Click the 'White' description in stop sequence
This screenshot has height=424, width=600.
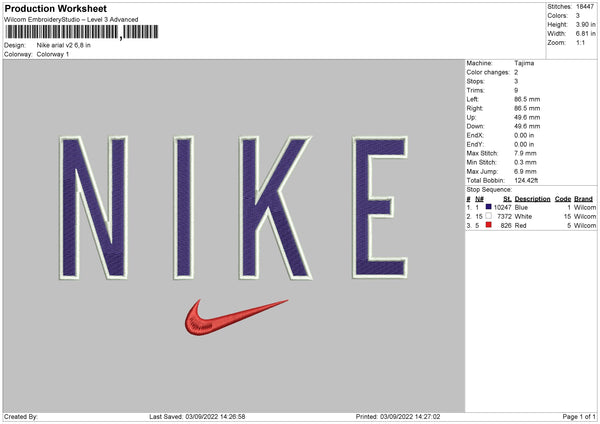[x=523, y=217]
